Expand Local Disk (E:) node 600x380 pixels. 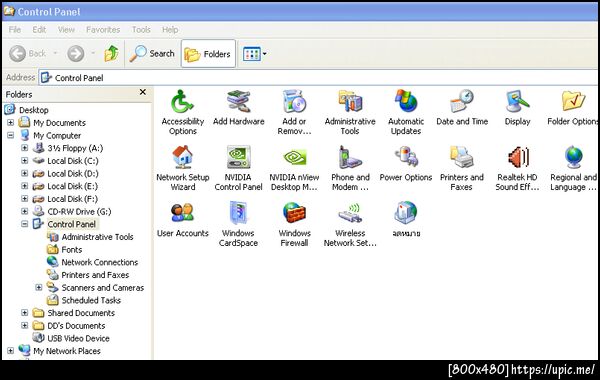24,186
